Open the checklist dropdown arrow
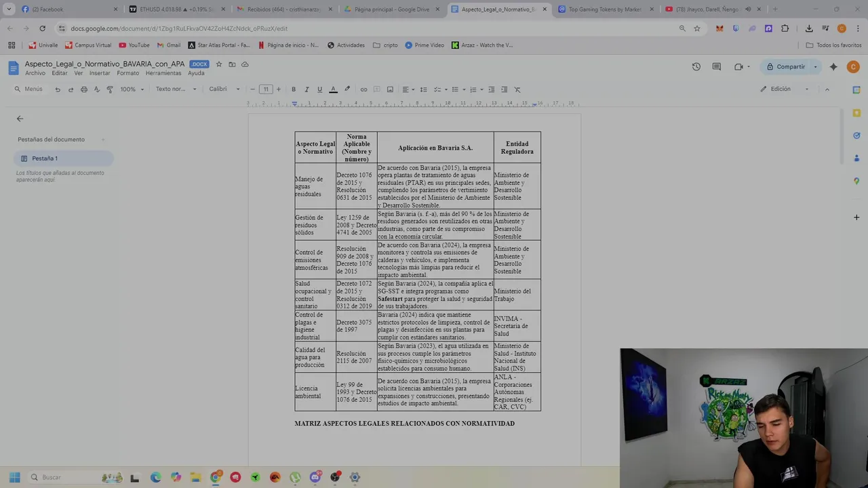868x488 pixels. coord(446,89)
